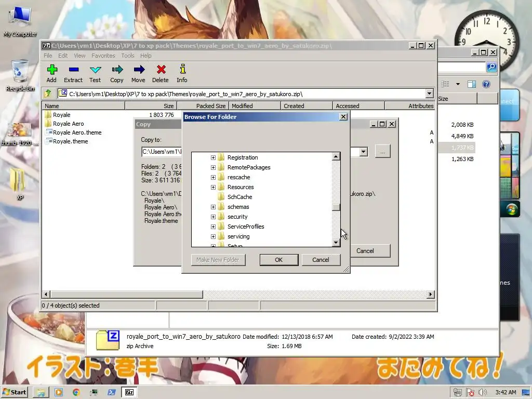Expand the schemas folder node
532x399 pixels.
coord(213,207)
